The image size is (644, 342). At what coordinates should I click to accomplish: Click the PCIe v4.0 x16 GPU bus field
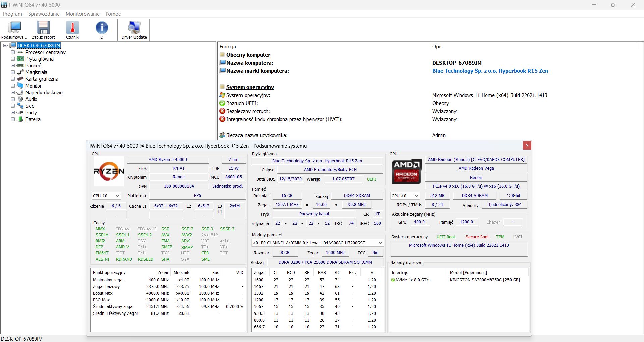(x=476, y=186)
